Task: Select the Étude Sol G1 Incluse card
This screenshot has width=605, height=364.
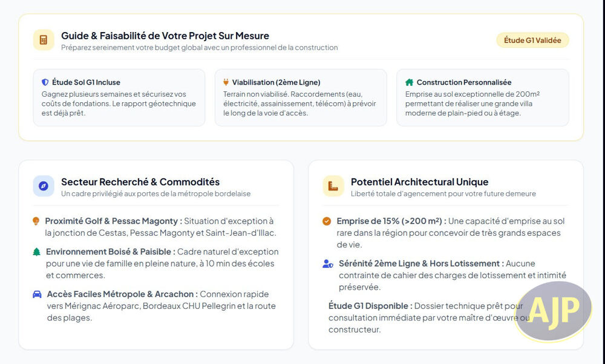Action: tap(119, 97)
